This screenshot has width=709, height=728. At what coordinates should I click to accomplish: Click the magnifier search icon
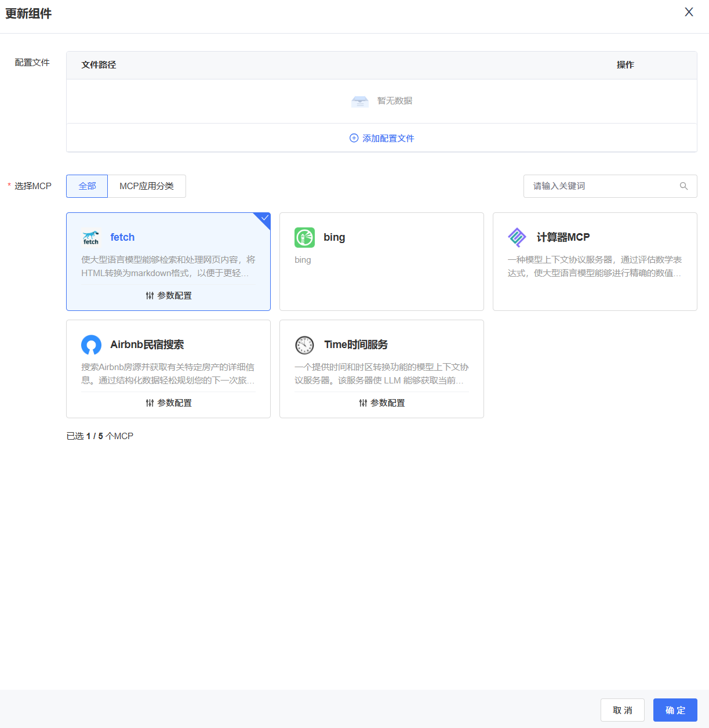pyautogui.click(x=683, y=186)
